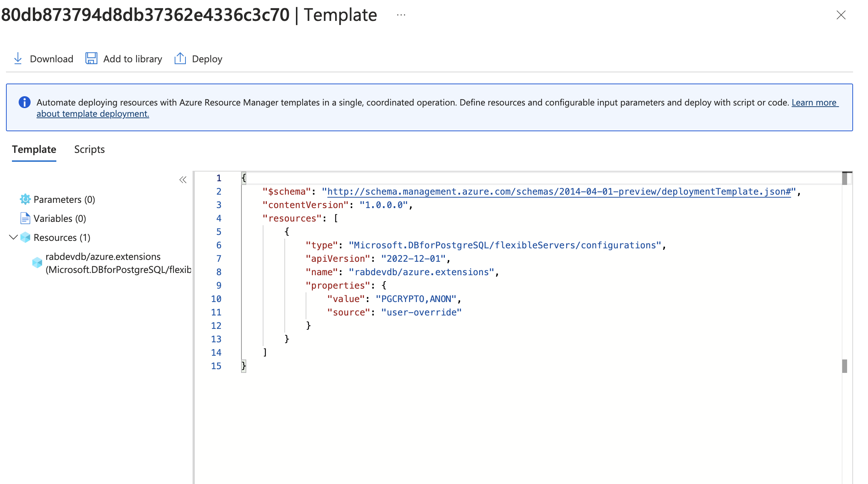Collapse the template navigation pane

pos(182,180)
